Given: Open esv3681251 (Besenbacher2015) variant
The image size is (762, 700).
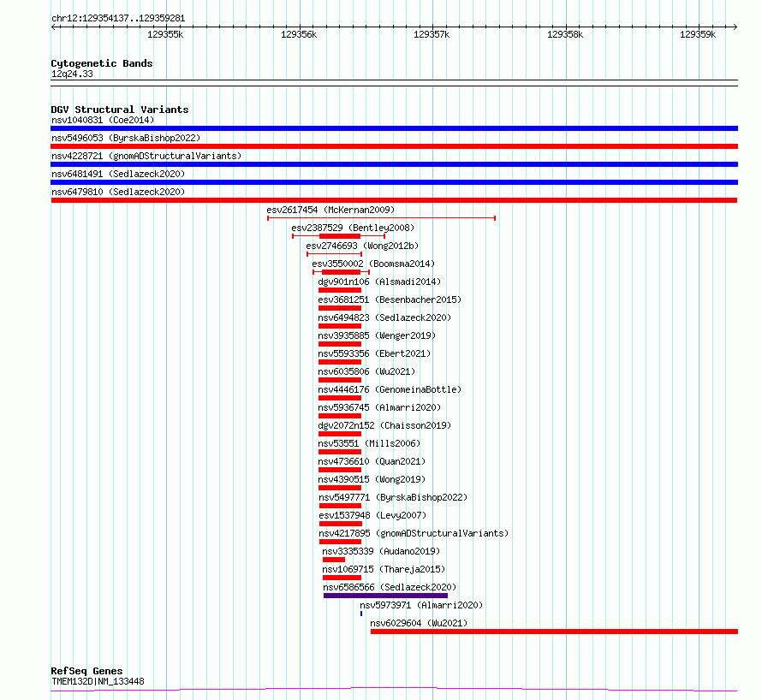Looking at the screenshot, I should click(390, 300).
